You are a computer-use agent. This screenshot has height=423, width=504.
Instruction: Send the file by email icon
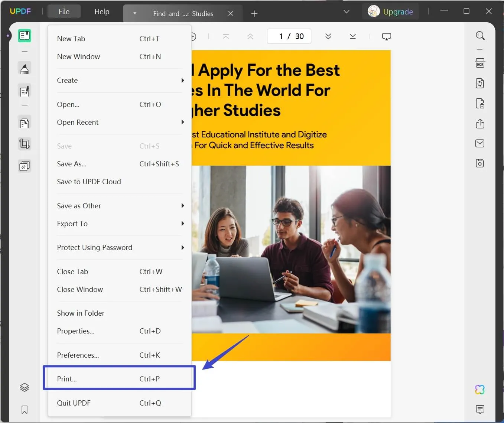pyautogui.click(x=480, y=143)
